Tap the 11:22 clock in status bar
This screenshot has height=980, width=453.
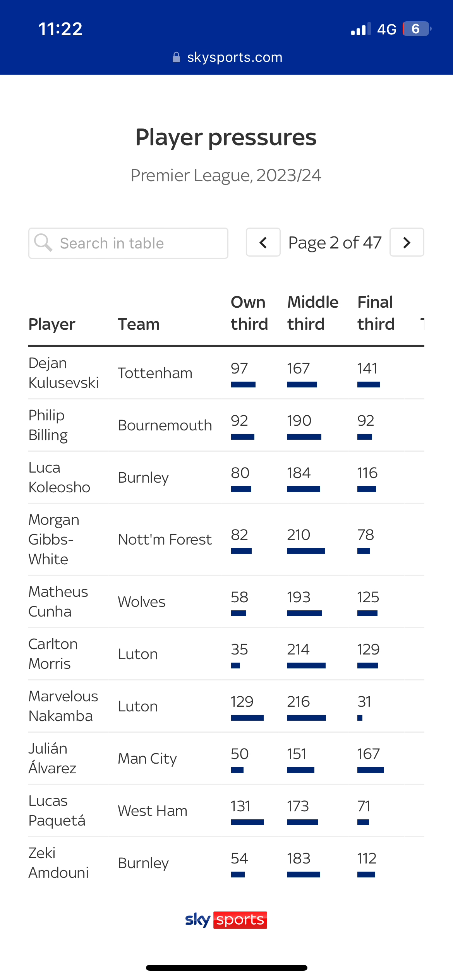[60, 29]
